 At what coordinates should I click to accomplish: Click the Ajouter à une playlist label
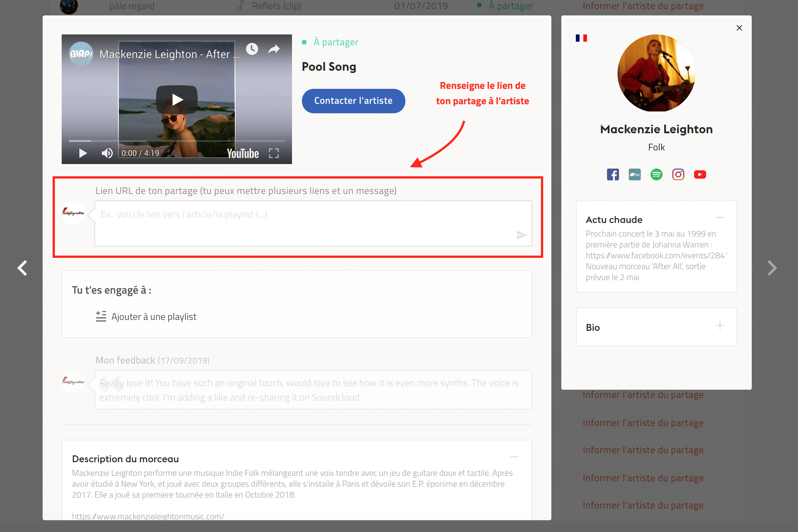point(154,317)
